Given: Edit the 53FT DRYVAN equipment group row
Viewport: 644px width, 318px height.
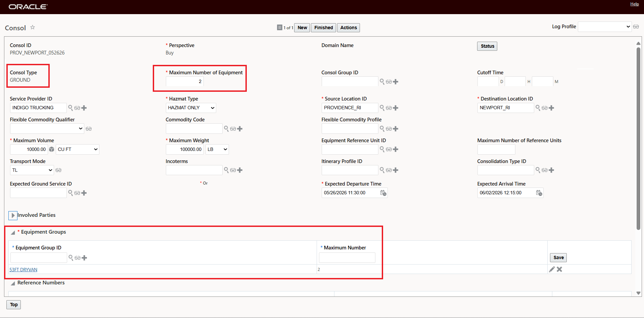Looking at the screenshot, I should tap(552, 269).
